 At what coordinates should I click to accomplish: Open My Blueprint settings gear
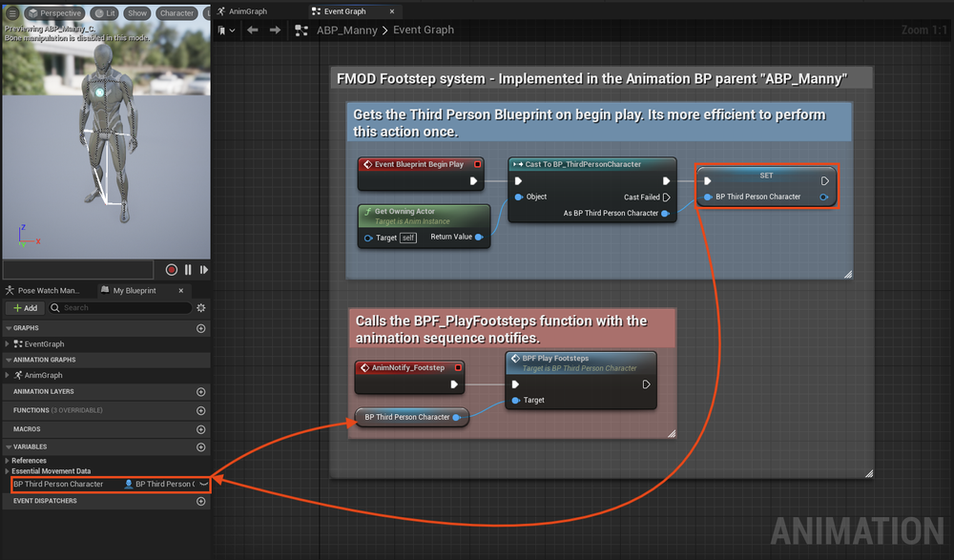coord(200,308)
